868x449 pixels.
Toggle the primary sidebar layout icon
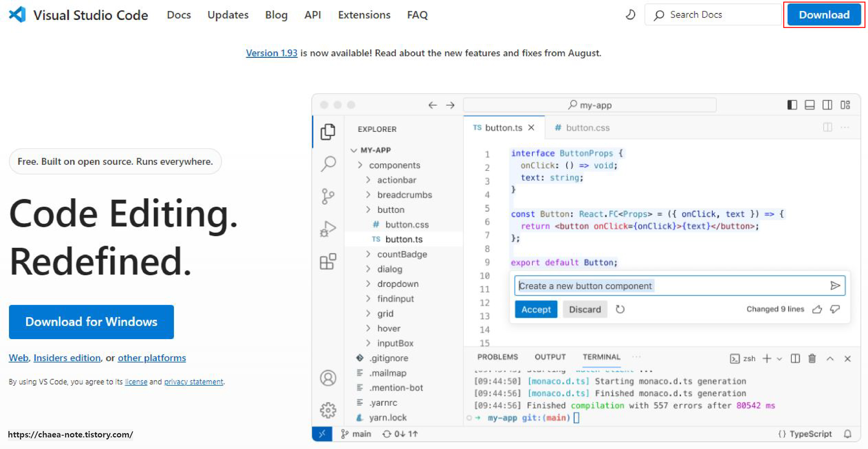792,105
